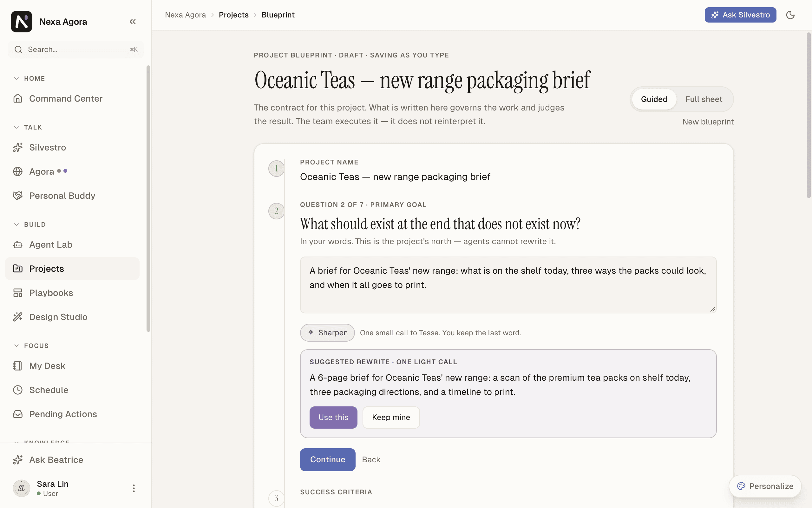Open My Desk from the sidebar
The image size is (812, 508).
[x=72, y=365]
